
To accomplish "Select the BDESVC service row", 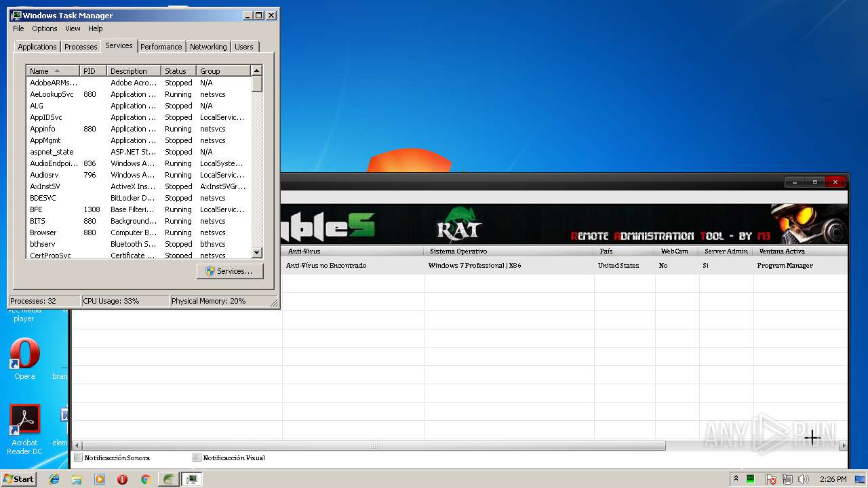I will click(x=138, y=198).
